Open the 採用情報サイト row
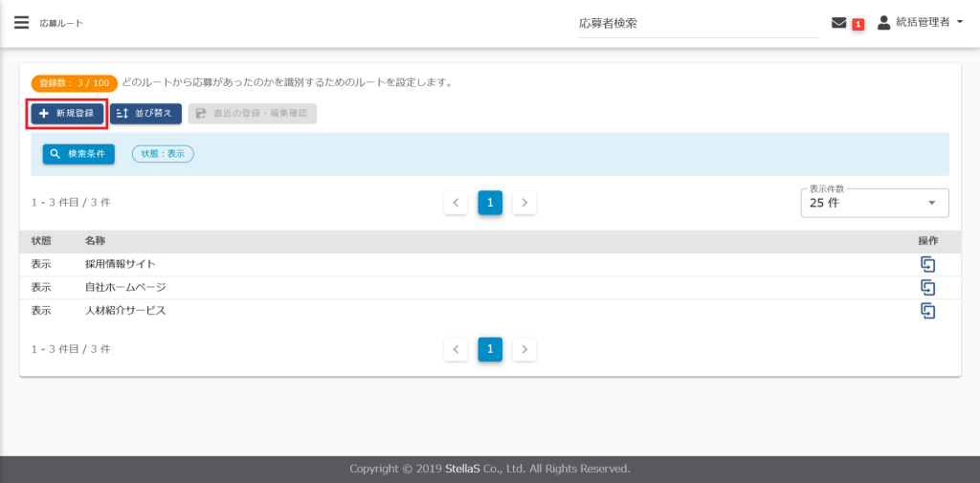Image resolution: width=980 pixels, height=483 pixels. point(121,264)
